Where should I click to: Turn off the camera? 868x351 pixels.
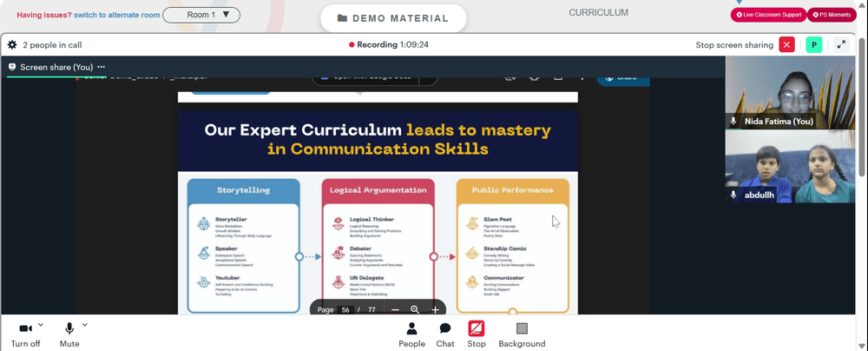tap(25, 334)
